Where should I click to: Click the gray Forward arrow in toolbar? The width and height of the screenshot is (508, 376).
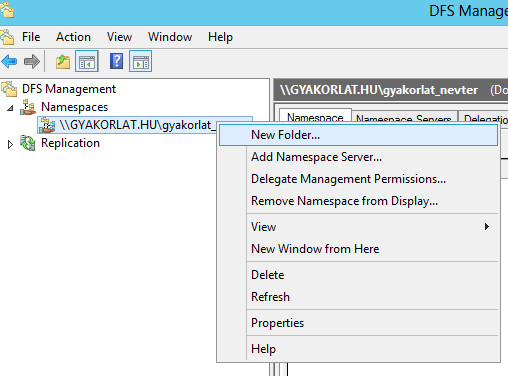click(32, 62)
